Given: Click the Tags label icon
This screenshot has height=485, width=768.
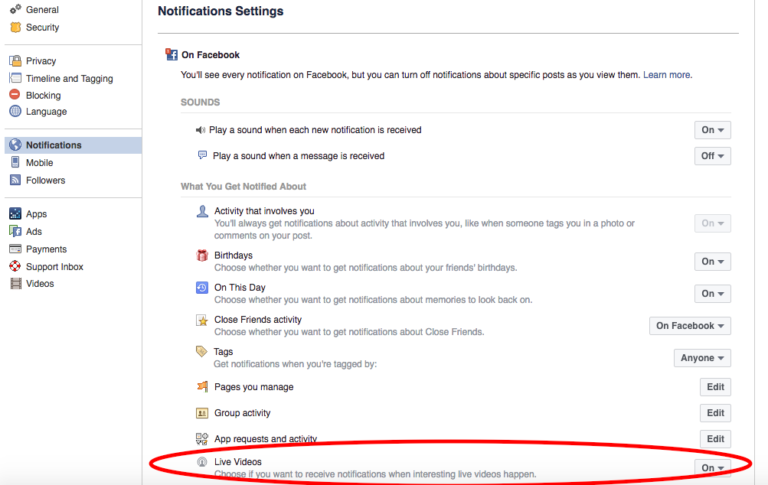Looking at the screenshot, I should coord(201,351).
